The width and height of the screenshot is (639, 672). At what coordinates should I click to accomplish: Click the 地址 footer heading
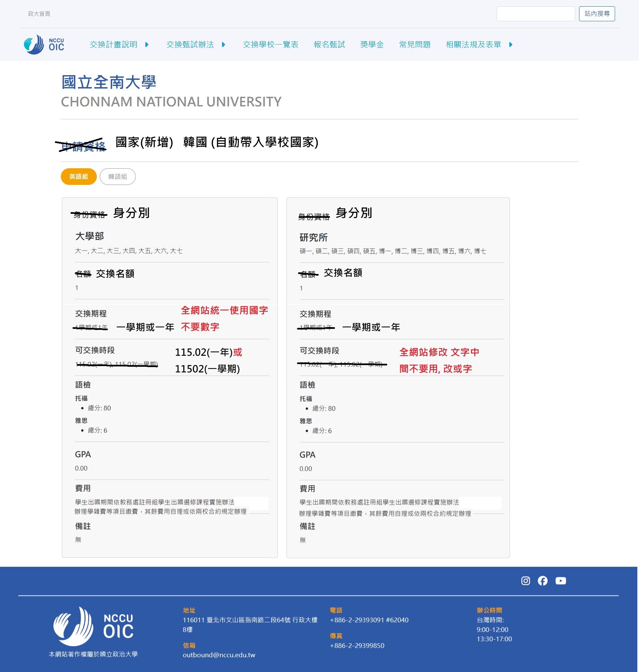189,610
